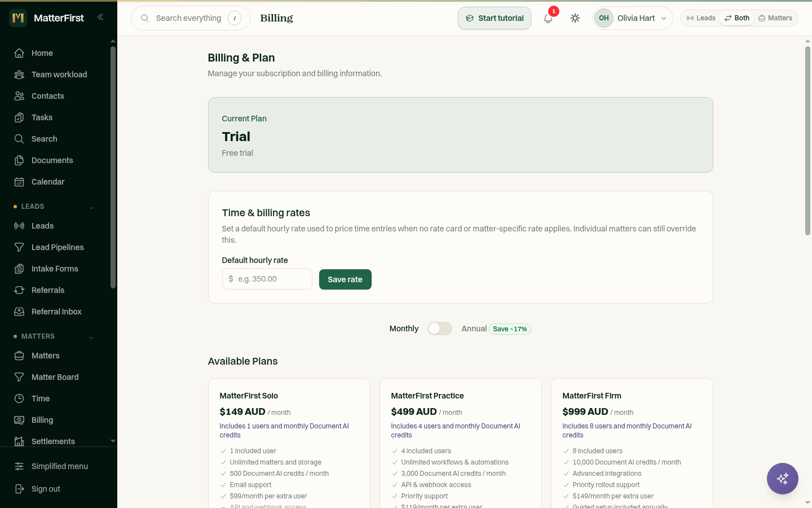This screenshot has height=508, width=812.
Task: Open the Calendar icon
Action: pyautogui.click(x=19, y=182)
